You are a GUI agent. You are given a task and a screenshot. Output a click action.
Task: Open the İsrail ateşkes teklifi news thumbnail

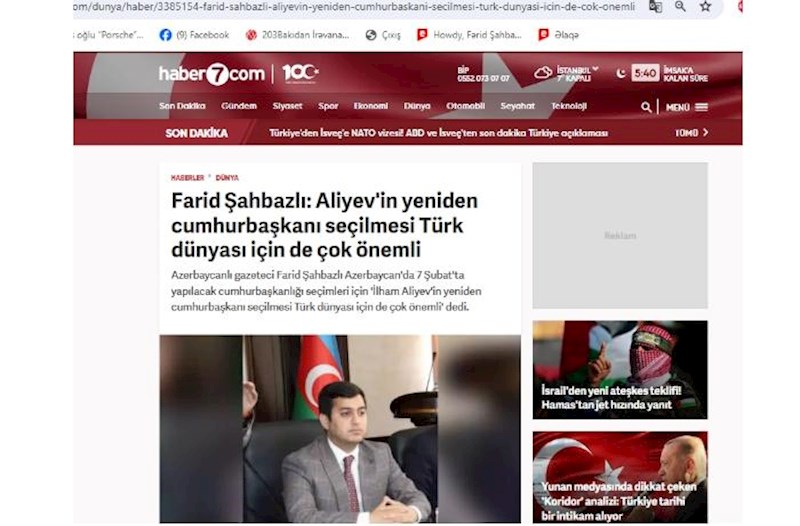click(620, 370)
